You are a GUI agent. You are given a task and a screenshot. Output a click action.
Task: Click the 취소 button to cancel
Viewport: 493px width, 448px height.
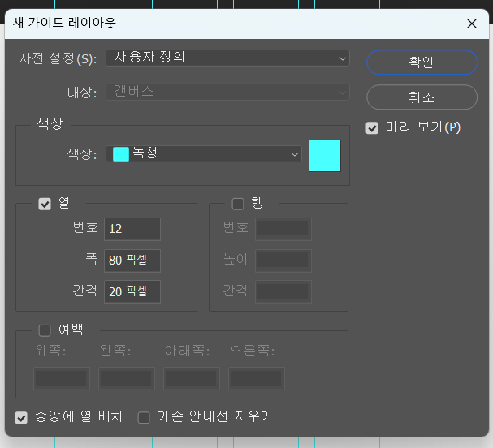(x=422, y=97)
